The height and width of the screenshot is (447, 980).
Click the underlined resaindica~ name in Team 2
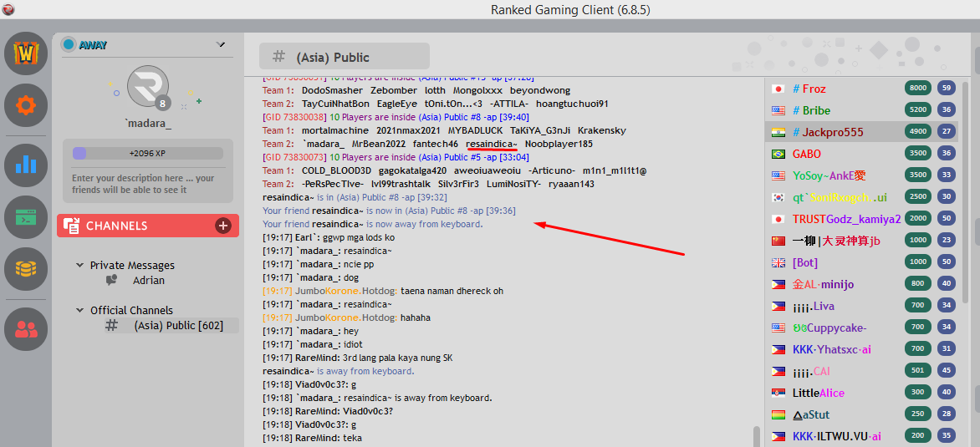[x=492, y=144]
